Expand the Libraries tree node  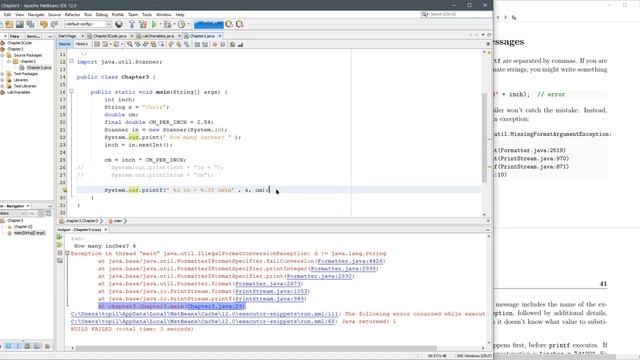[3, 80]
